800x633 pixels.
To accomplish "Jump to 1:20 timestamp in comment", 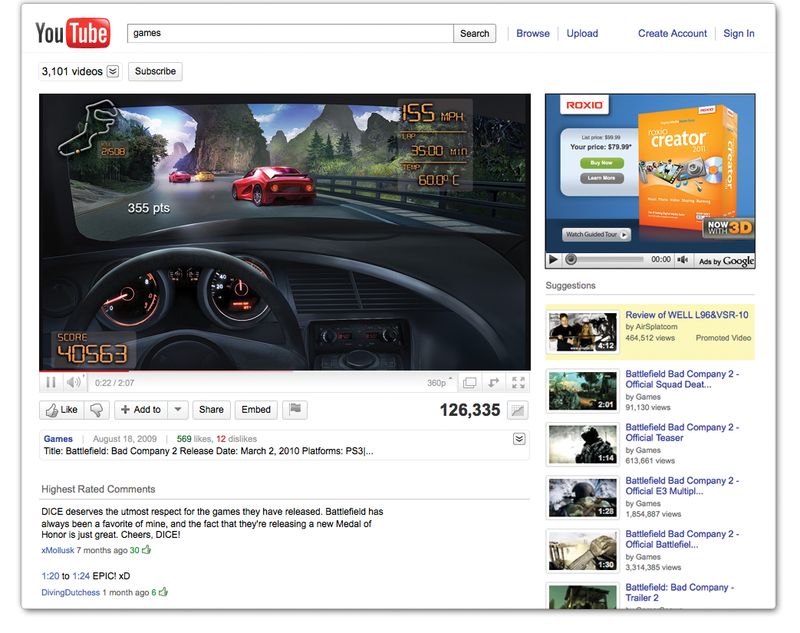I will (50, 576).
